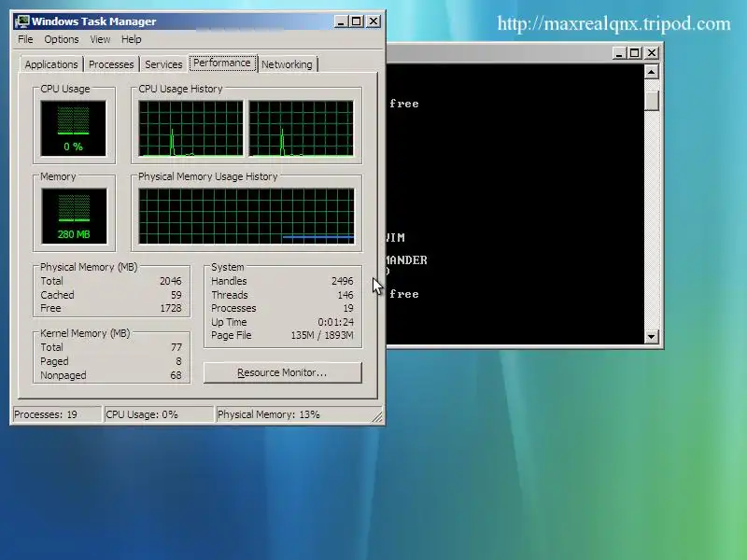
Task: Switch to the Services tab
Action: (x=163, y=64)
